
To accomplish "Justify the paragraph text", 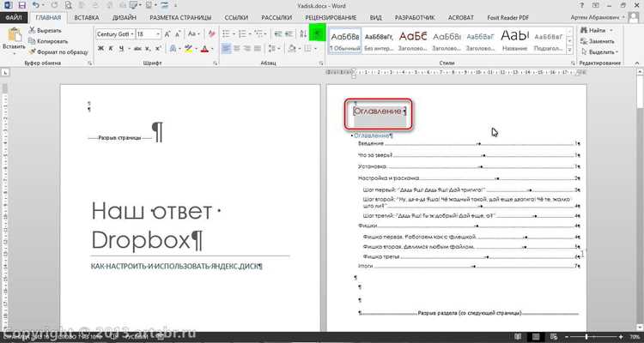I will tap(258, 49).
